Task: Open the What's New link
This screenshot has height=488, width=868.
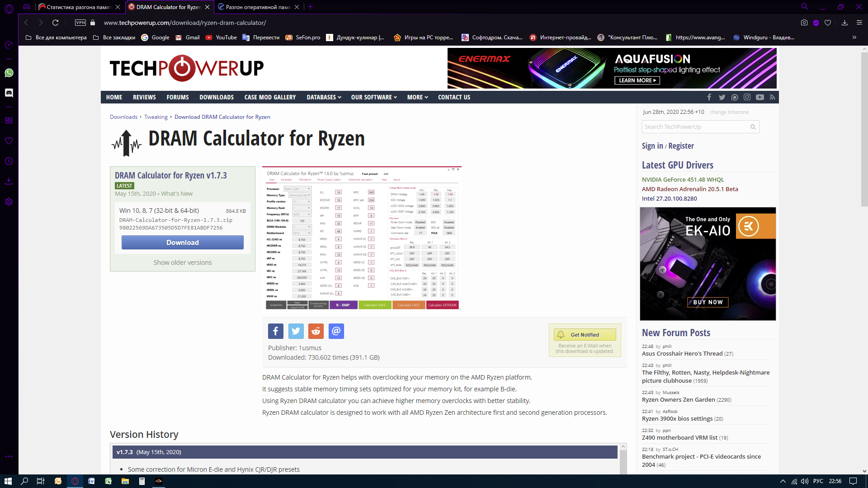Action: [177, 193]
